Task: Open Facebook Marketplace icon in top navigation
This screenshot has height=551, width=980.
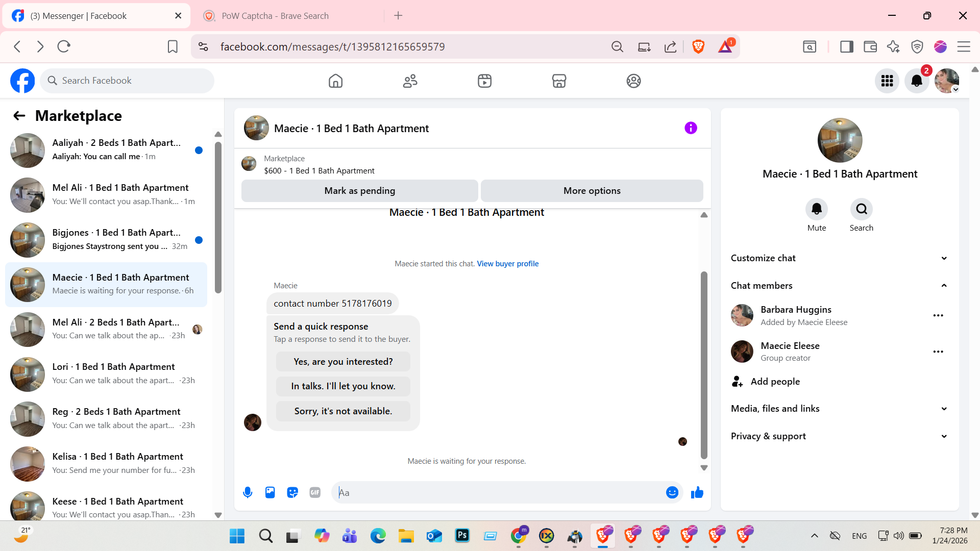Action: pyautogui.click(x=559, y=81)
